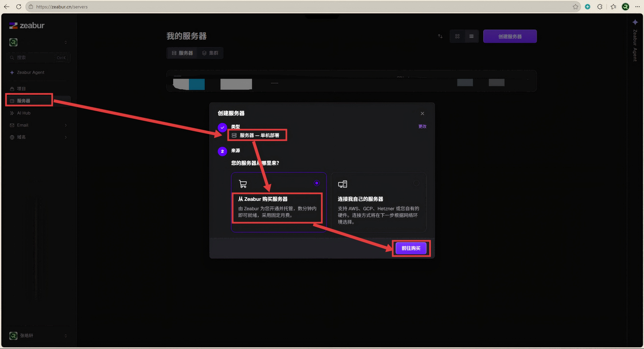The height and width of the screenshot is (349, 644).
Task: Reload the page with the refresh icon
Action: [x=19, y=7]
